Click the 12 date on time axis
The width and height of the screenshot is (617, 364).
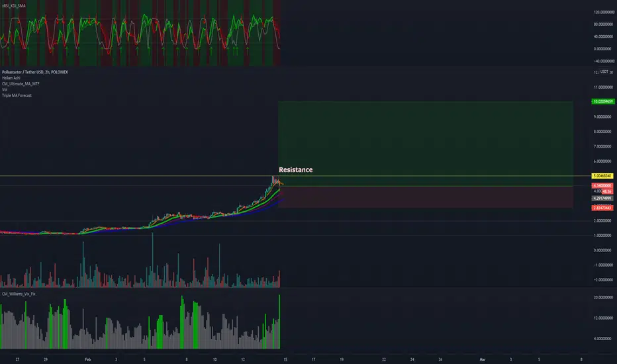click(243, 359)
